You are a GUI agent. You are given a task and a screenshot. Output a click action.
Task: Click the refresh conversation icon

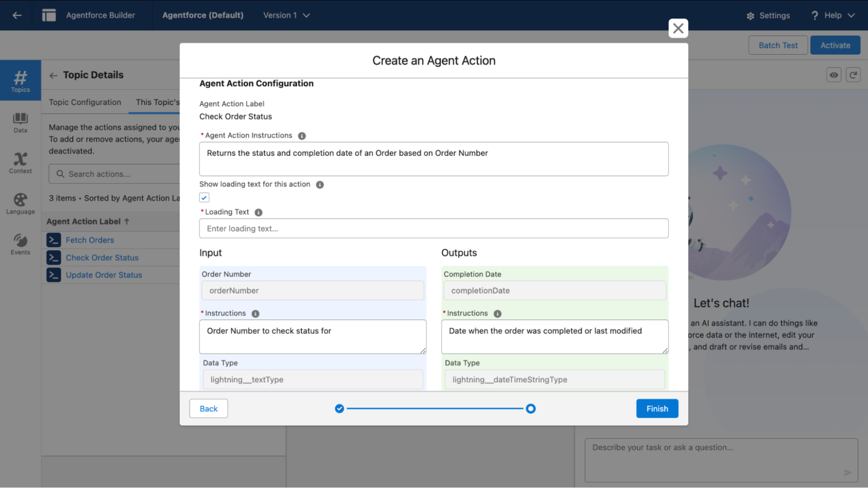[853, 75]
